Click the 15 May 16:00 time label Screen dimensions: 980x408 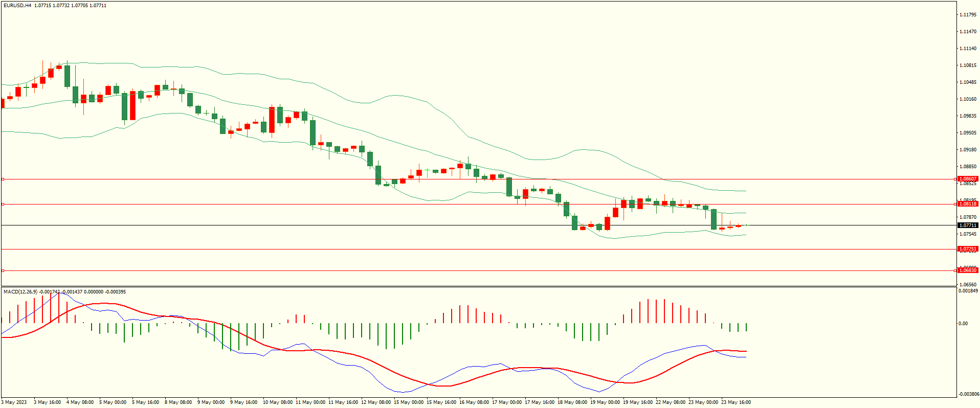(x=441, y=402)
